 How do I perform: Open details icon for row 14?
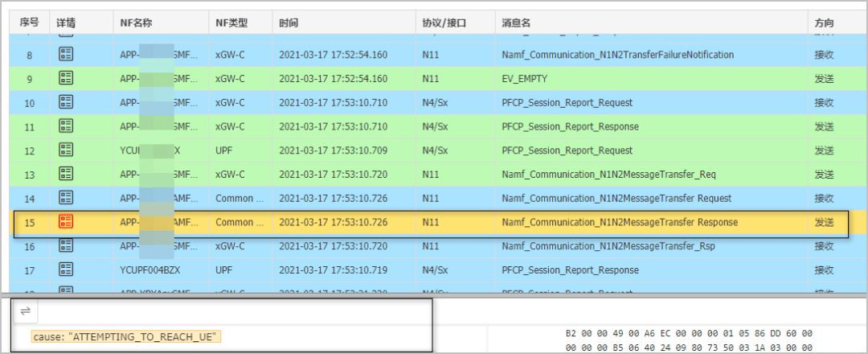[x=66, y=197]
